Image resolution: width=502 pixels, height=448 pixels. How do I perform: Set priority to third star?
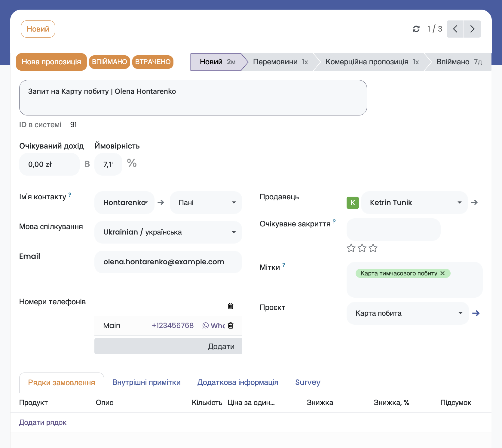click(373, 248)
